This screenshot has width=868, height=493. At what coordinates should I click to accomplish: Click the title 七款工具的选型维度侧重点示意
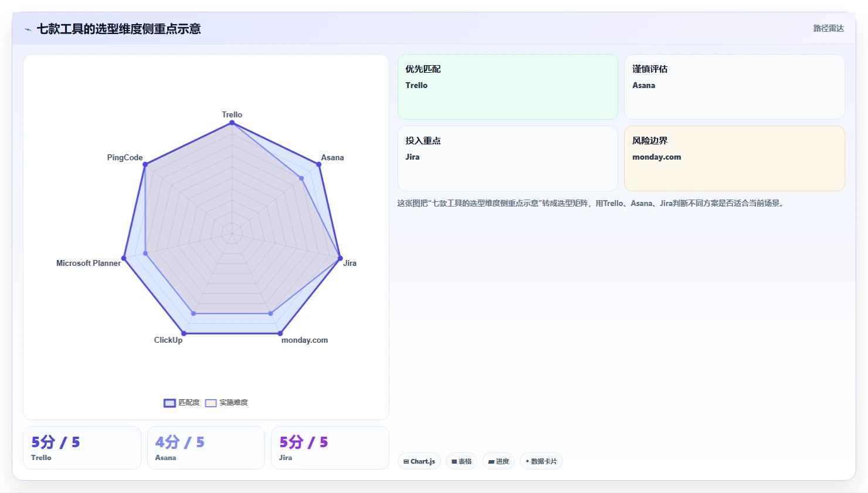118,29
